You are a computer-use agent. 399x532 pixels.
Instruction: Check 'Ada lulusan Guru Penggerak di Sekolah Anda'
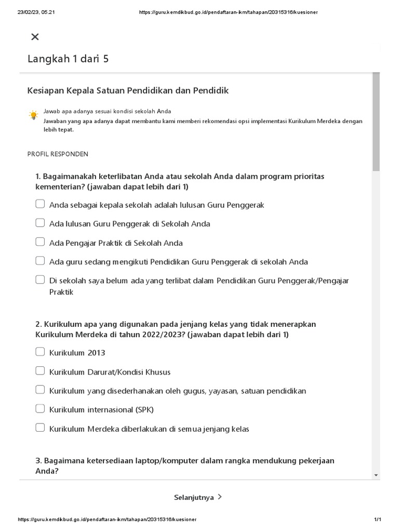tap(40, 223)
